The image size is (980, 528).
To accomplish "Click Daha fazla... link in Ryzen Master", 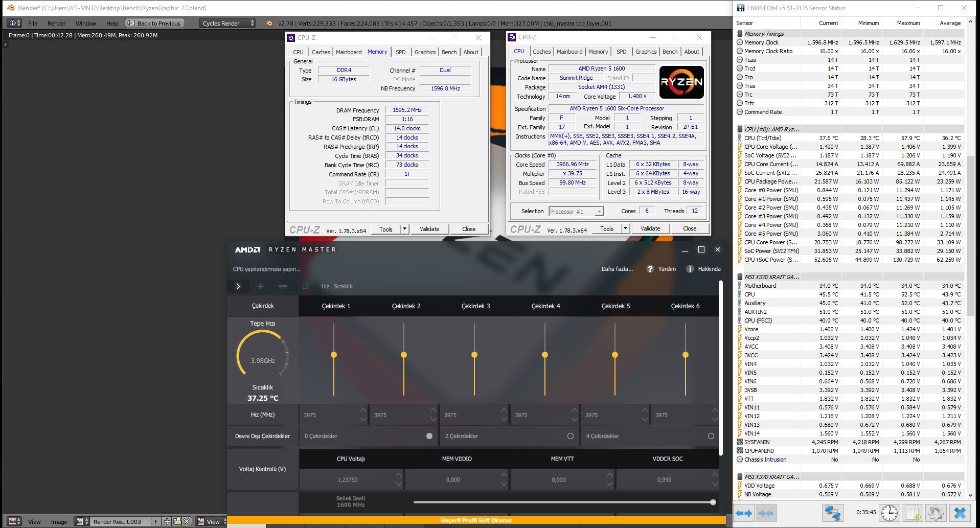I will (617, 269).
